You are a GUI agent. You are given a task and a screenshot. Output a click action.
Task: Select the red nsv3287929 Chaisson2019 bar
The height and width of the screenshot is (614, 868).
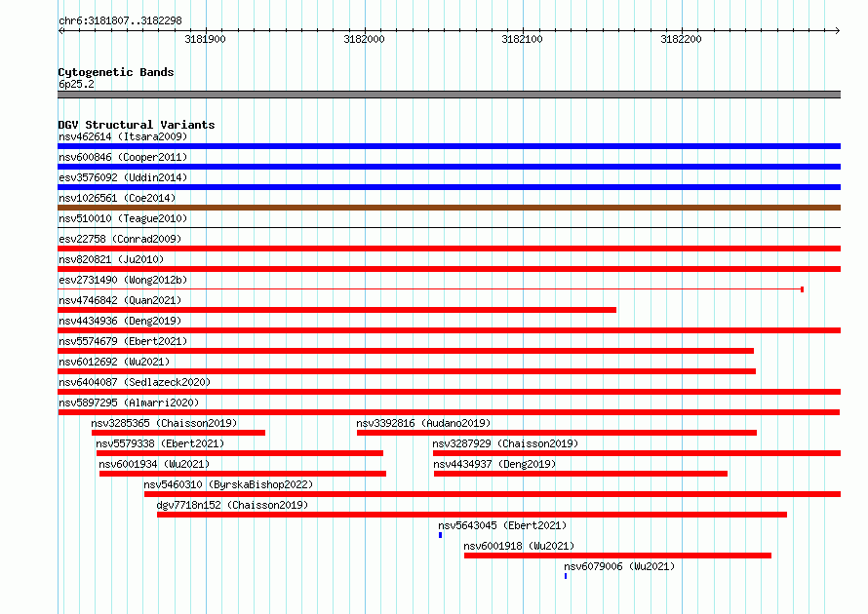637,453
